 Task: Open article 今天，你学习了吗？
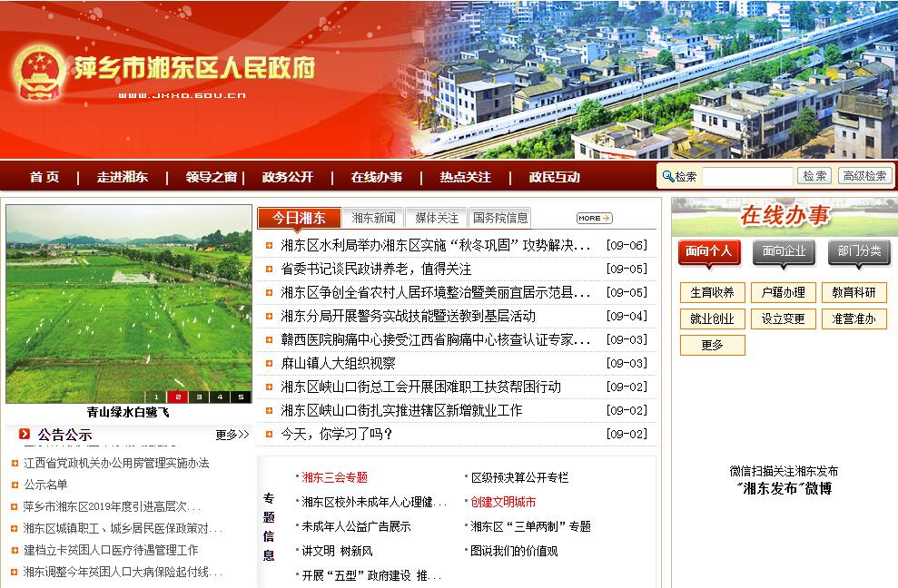pyautogui.click(x=337, y=434)
